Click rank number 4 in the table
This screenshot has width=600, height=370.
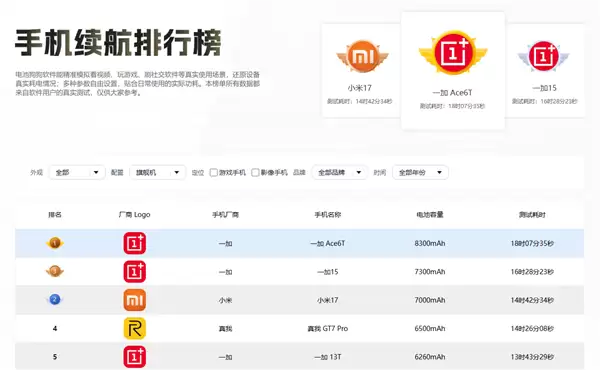coord(55,328)
